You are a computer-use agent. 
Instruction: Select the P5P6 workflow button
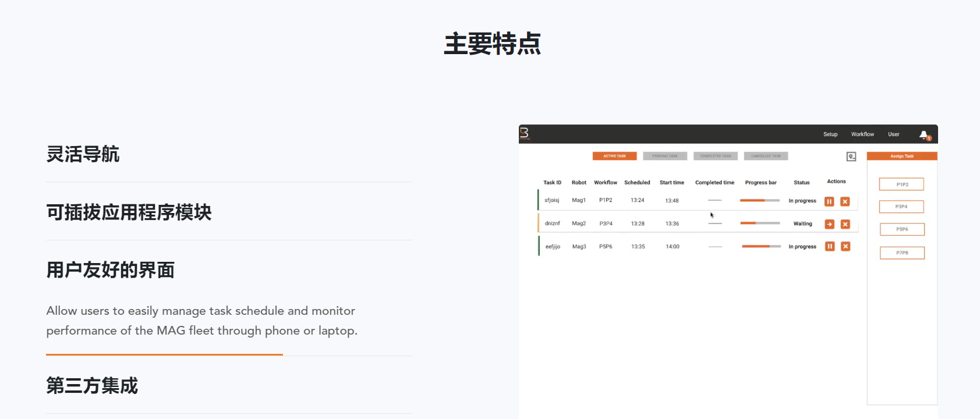tap(901, 229)
